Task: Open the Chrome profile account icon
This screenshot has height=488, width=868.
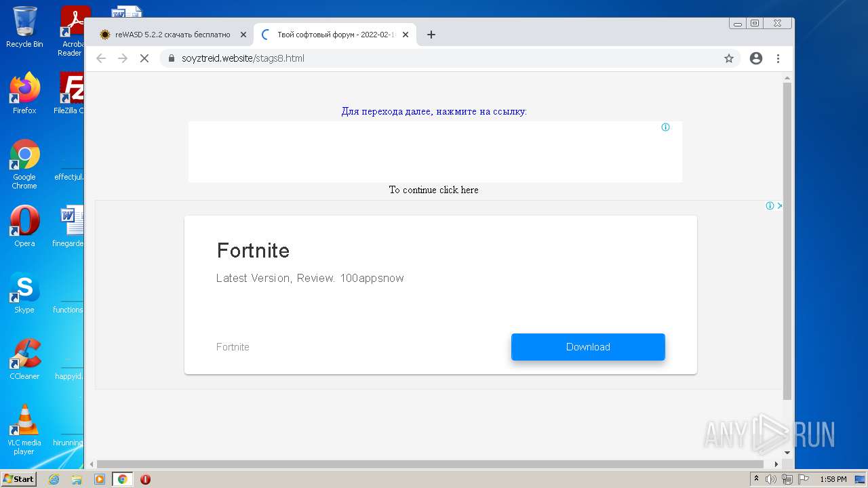Action: coord(756,58)
